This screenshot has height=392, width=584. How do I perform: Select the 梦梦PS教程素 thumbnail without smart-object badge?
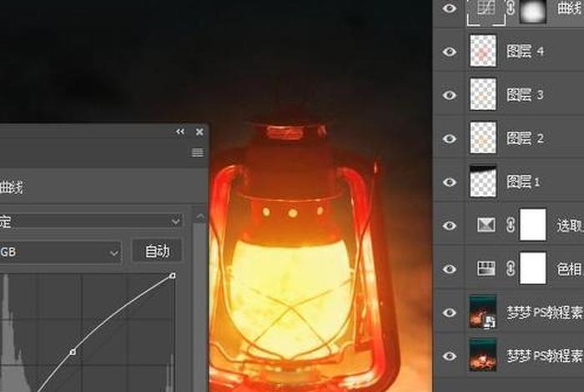pyautogui.click(x=483, y=354)
